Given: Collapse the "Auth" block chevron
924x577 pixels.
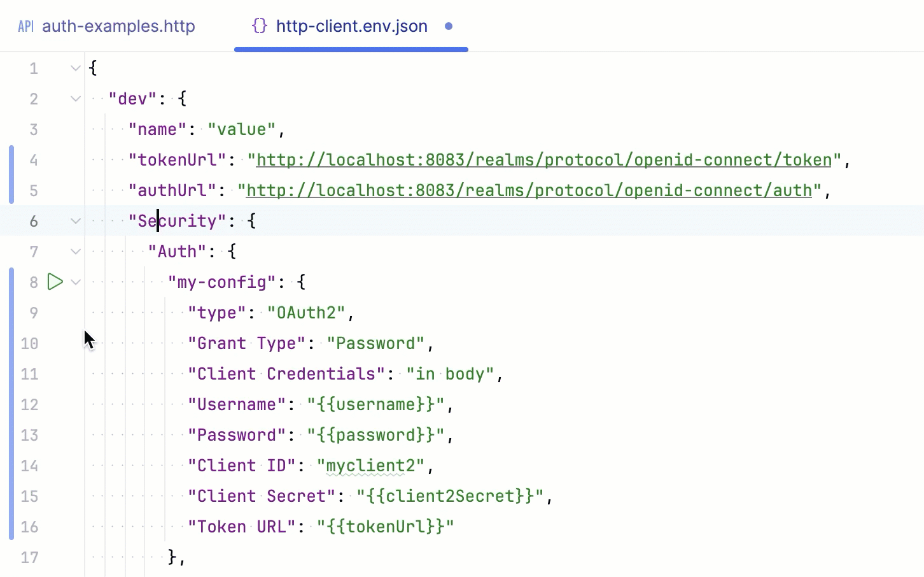Looking at the screenshot, I should click(75, 252).
